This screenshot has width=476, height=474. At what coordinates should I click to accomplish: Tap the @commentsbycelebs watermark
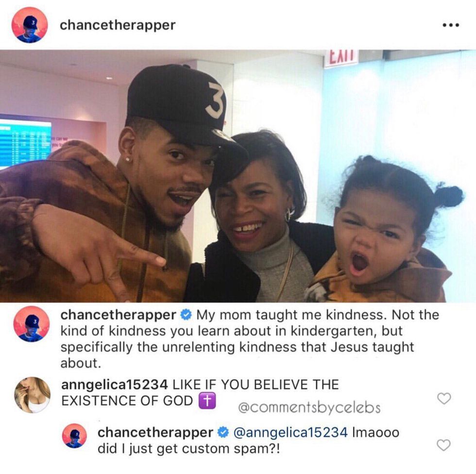tap(309, 407)
